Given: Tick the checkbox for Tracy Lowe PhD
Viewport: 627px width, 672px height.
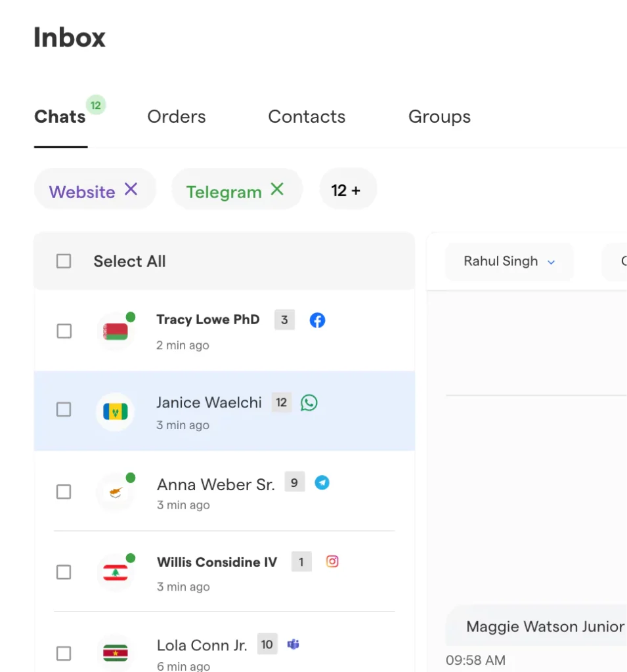Looking at the screenshot, I should coord(64,331).
